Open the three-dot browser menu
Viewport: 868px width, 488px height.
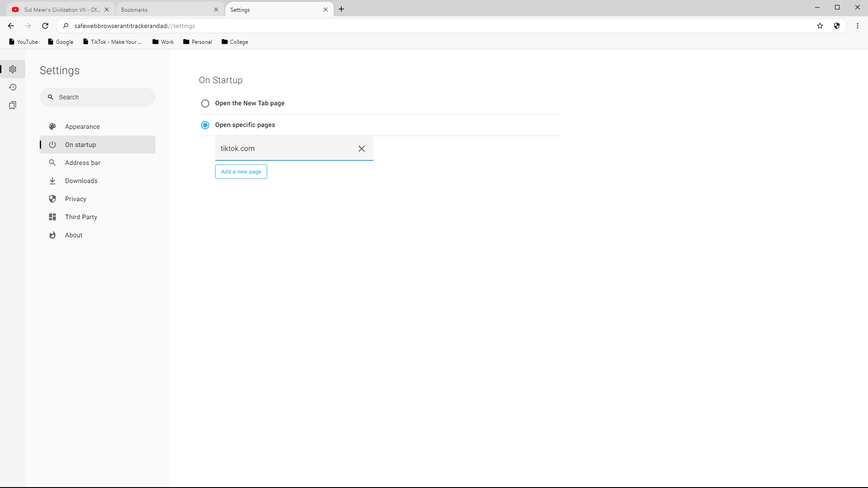click(x=858, y=26)
